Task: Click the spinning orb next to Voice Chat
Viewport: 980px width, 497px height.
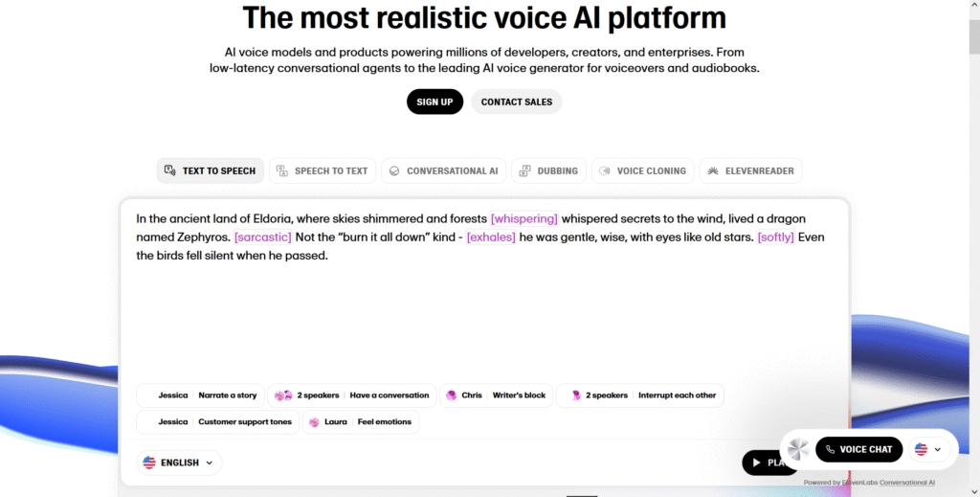Action: click(x=798, y=449)
